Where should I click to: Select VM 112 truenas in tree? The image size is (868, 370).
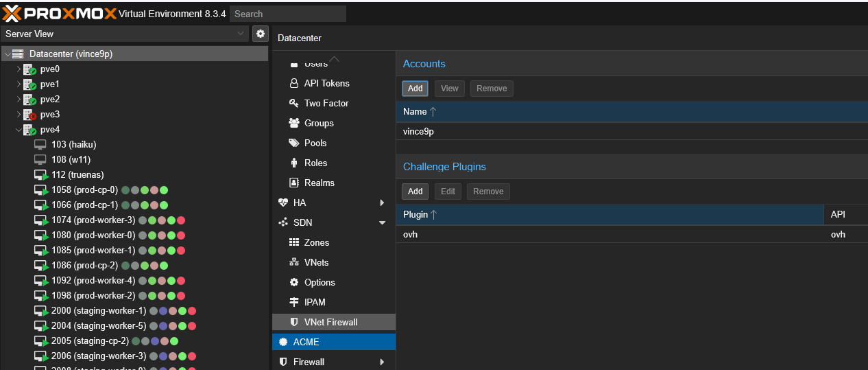(x=77, y=175)
